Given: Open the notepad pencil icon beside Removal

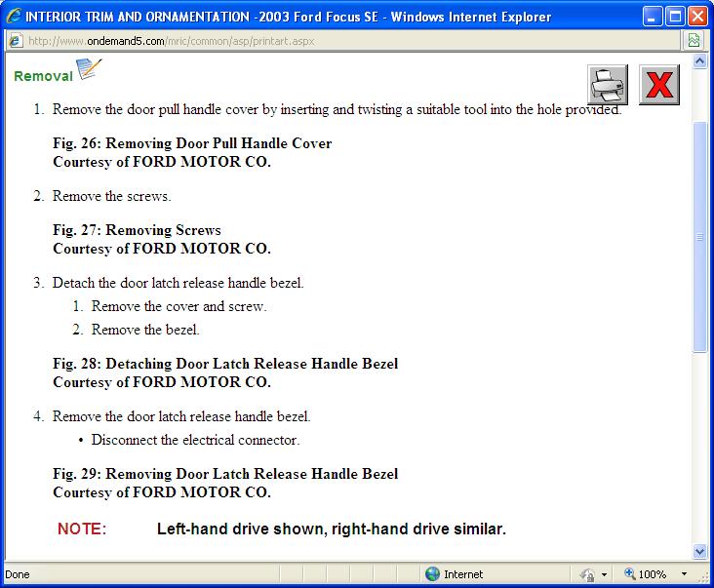Looking at the screenshot, I should pyautogui.click(x=89, y=68).
